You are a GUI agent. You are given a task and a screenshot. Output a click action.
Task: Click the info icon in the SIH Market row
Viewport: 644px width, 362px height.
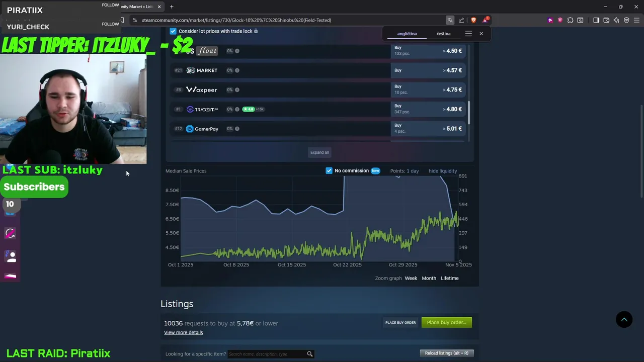(237, 70)
